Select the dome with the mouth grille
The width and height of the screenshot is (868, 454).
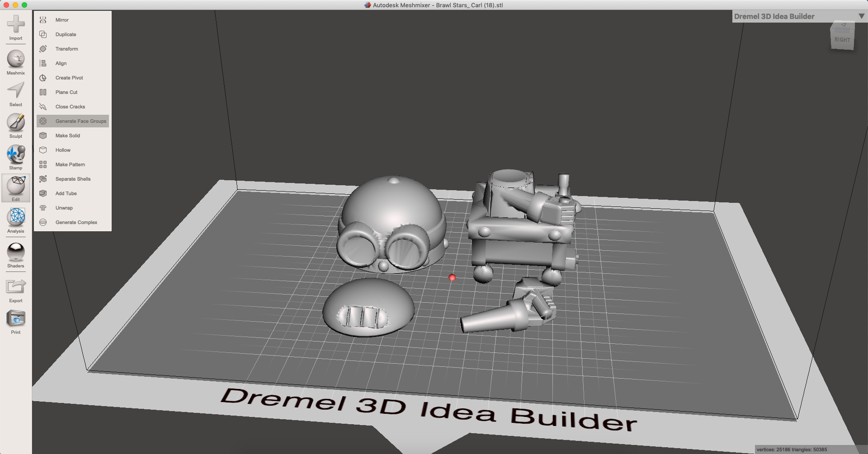368,307
